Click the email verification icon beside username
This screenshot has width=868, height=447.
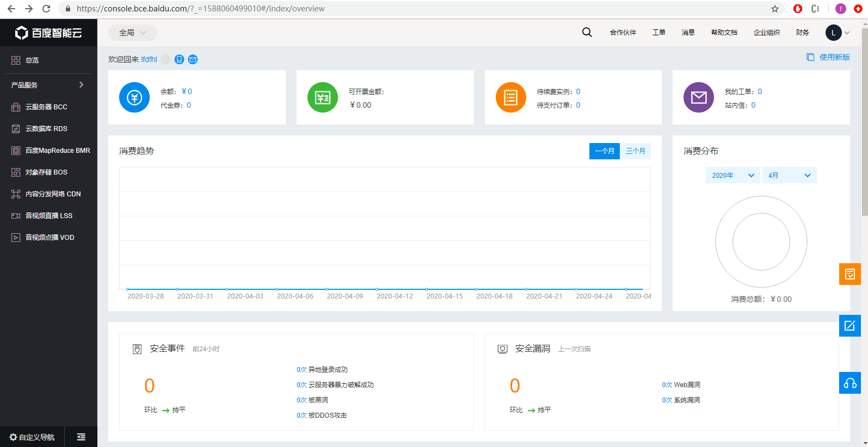pyautogui.click(x=193, y=59)
